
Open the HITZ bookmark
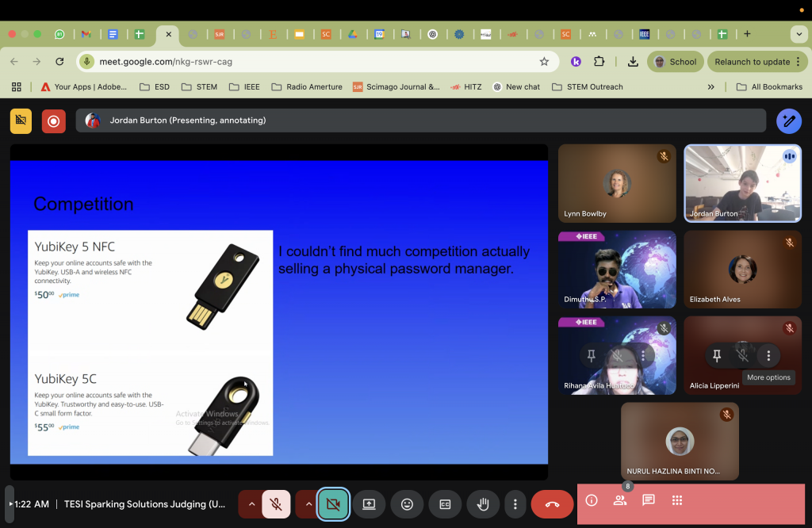466,87
